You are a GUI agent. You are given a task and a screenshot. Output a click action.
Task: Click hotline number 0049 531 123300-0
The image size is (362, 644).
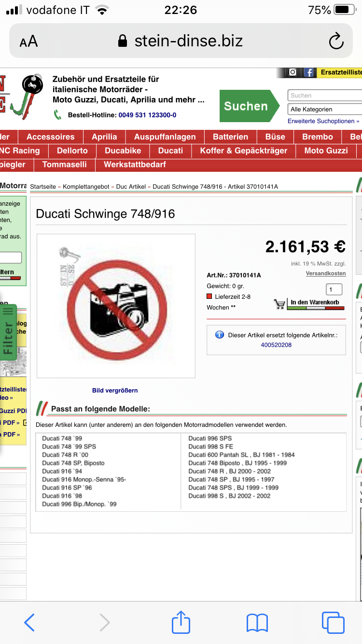147,115
